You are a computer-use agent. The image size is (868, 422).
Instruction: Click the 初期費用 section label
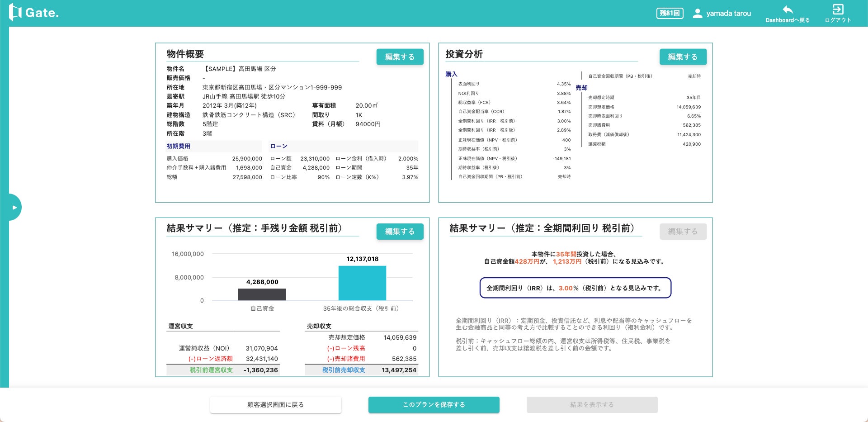click(x=179, y=146)
